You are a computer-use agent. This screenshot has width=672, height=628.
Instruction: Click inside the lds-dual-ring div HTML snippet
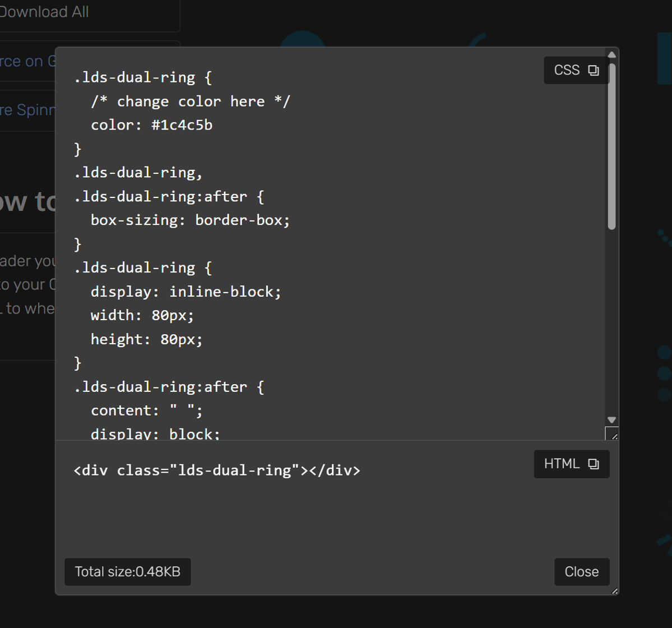217,470
